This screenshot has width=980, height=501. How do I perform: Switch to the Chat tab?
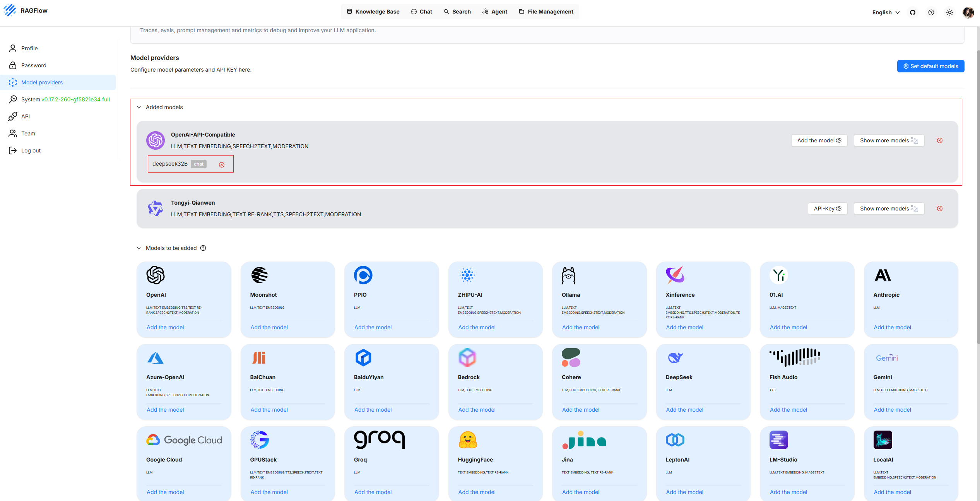(x=421, y=12)
